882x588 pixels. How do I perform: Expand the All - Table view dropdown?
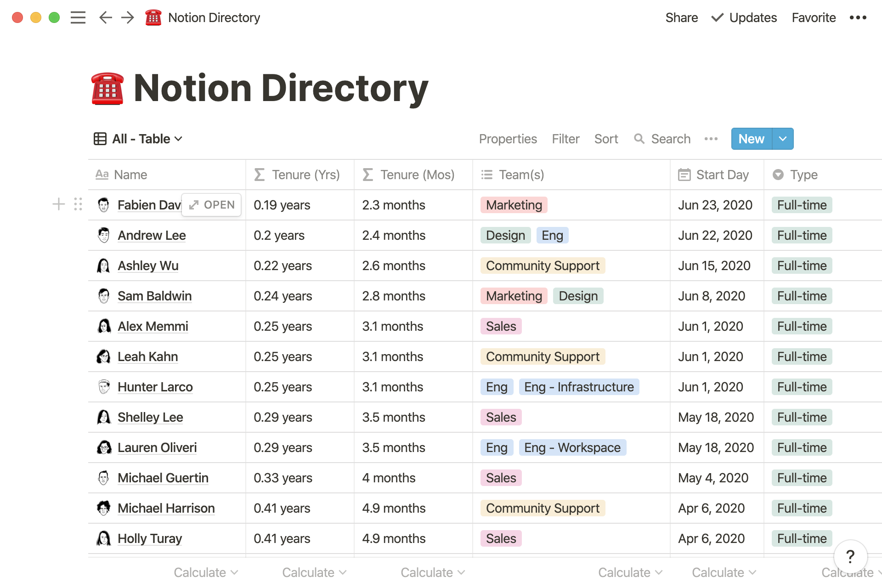(178, 139)
